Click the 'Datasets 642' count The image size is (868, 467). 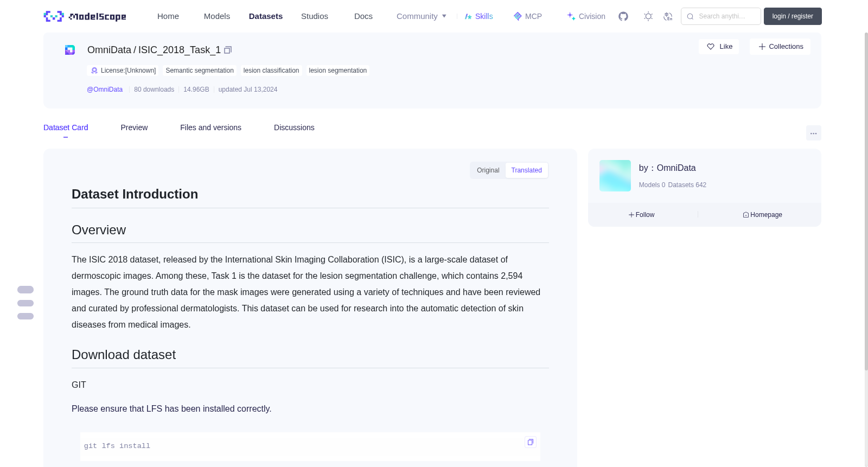pyautogui.click(x=687, y=185)
